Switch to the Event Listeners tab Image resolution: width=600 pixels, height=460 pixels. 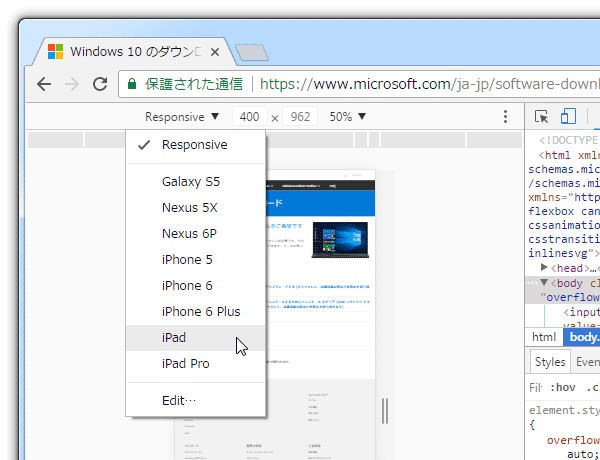pos(586,362)
